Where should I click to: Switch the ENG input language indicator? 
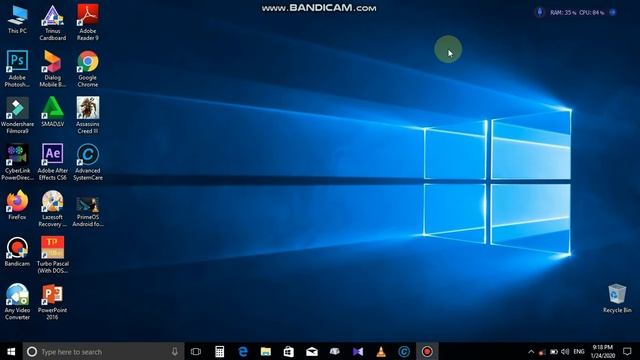coord(579,351)
